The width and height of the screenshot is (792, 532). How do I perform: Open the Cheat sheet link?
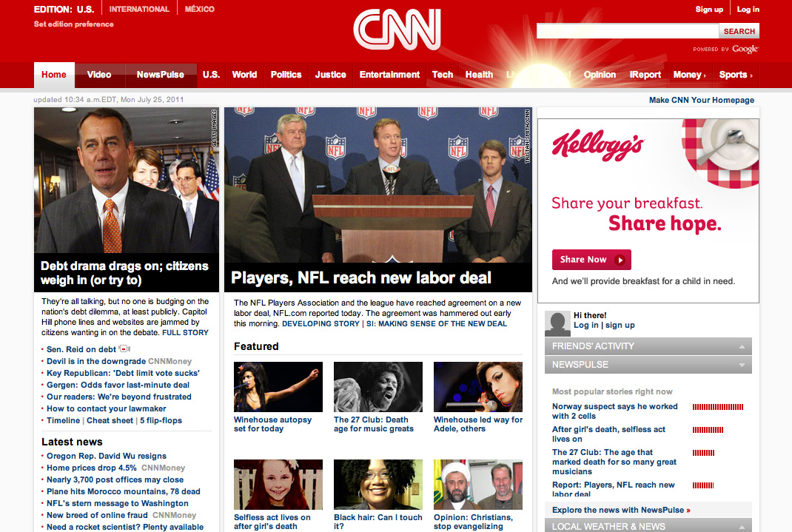[110, 420]
